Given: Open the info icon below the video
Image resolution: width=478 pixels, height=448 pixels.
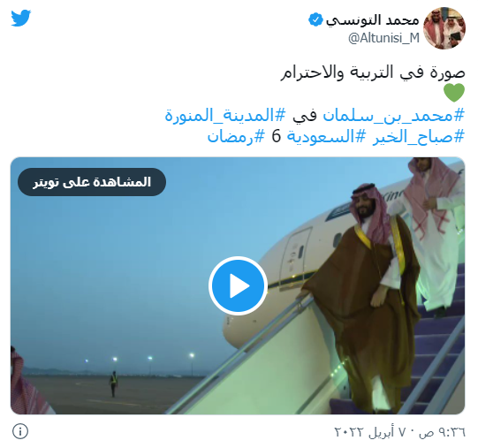Looking at the screenshot, I should [20, 431].
